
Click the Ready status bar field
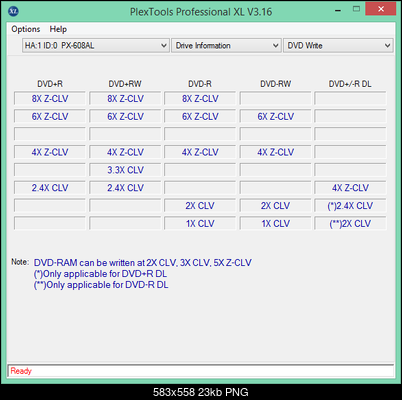pyautogui.click(x=201, y=371)
